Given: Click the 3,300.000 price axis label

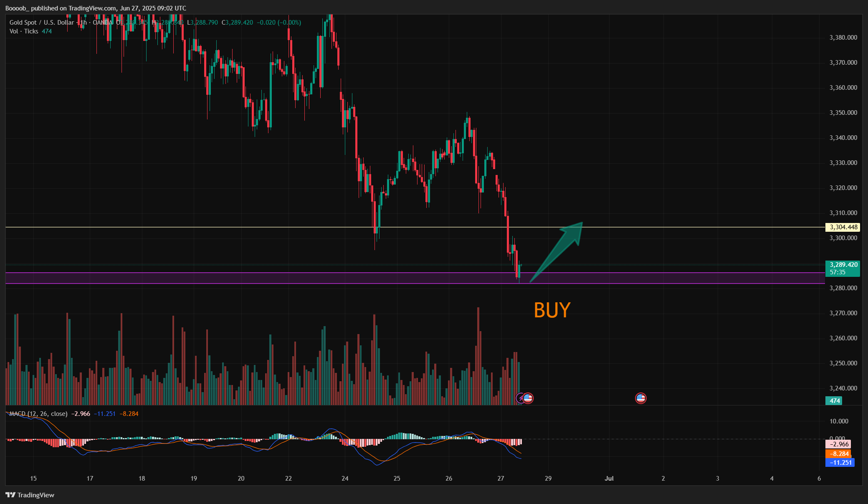Looking at the screenshot, I should click(843, 238).
